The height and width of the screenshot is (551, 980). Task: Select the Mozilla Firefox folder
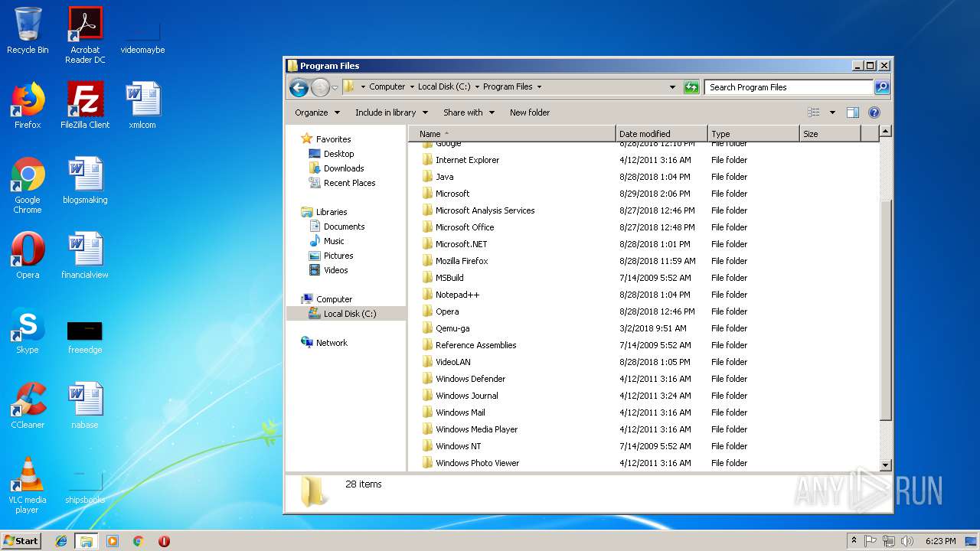pos(643,261)
